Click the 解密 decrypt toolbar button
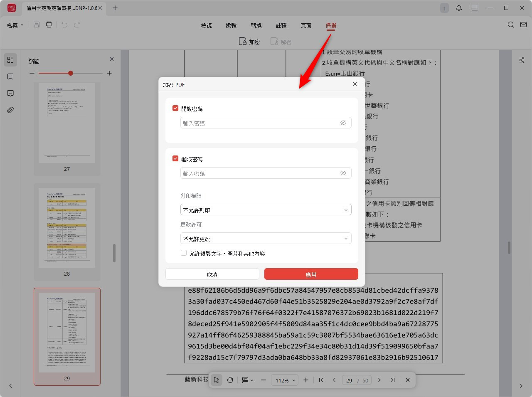 point(281,42)
